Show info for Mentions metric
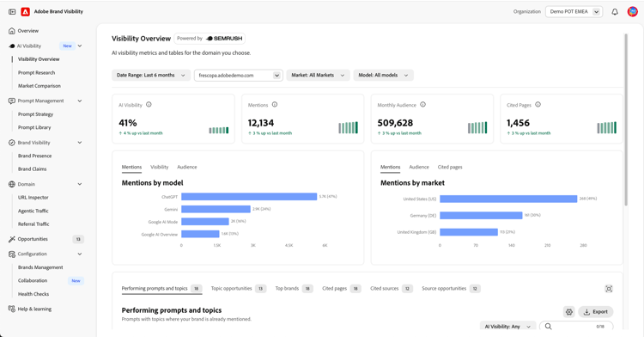This screenshot has width=644, height=337. (x=275, y=105)
